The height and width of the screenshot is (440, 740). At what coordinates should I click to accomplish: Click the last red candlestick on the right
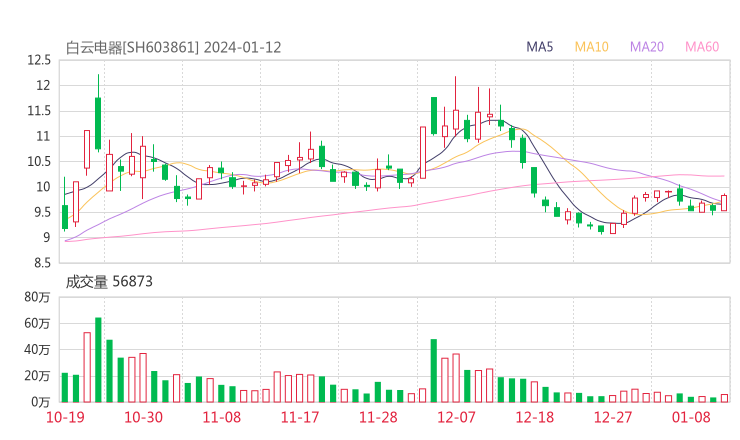[724, 203]
